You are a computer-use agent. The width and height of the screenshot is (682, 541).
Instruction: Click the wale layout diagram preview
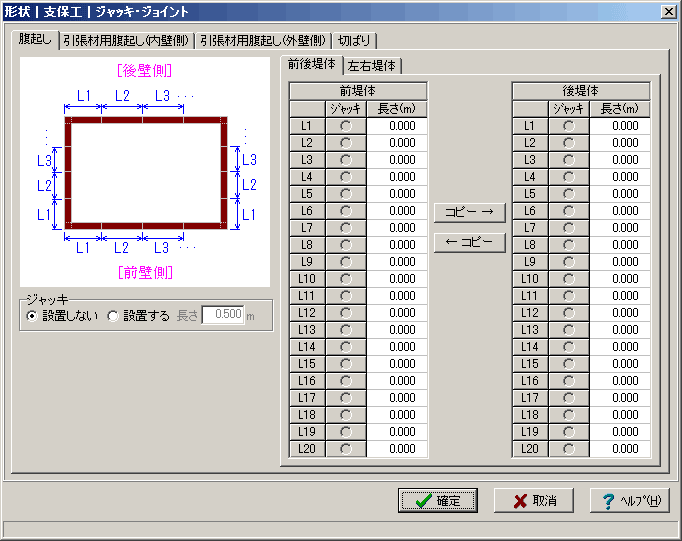click(x=145, y=172)
